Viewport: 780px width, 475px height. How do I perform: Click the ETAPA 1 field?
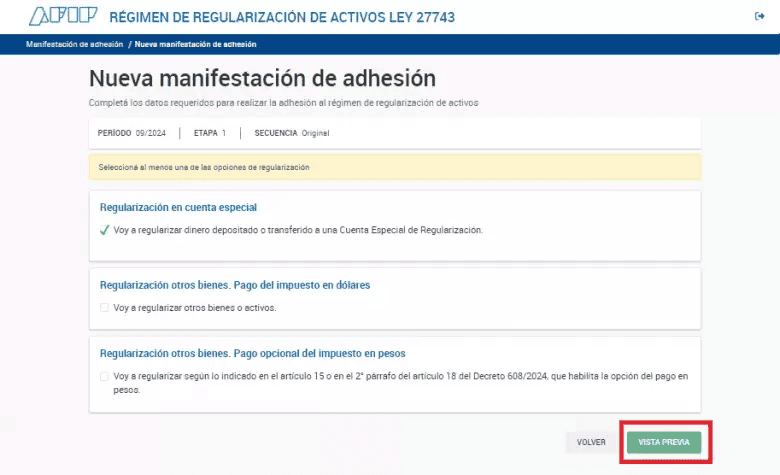point(210,133)
